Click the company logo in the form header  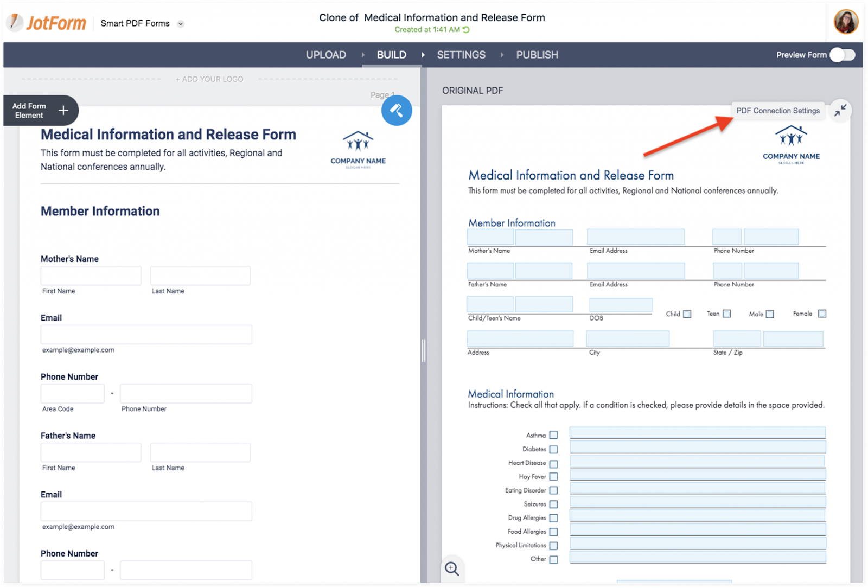pos(358,150)
